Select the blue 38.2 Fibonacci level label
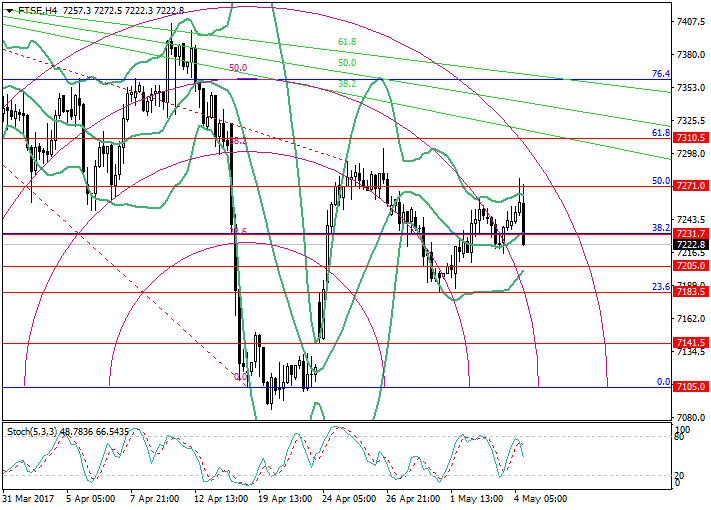Image resolution: width=711 pixels, height=510 pixels. [661, 228]
